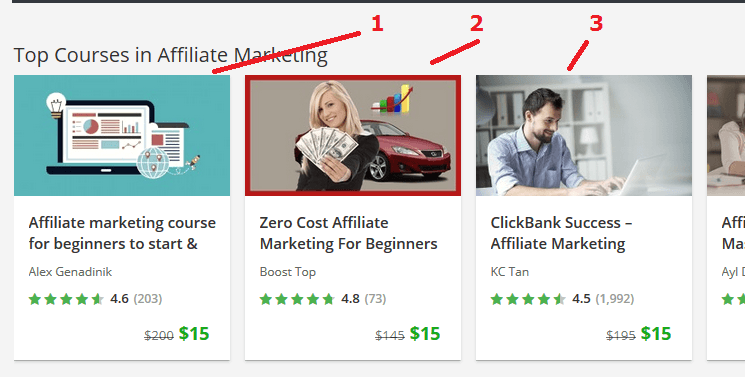The width and height of the screenshot is (745, 377).
Task: Open the partially visible fourth course thumbnail
Action: [726, 135]
